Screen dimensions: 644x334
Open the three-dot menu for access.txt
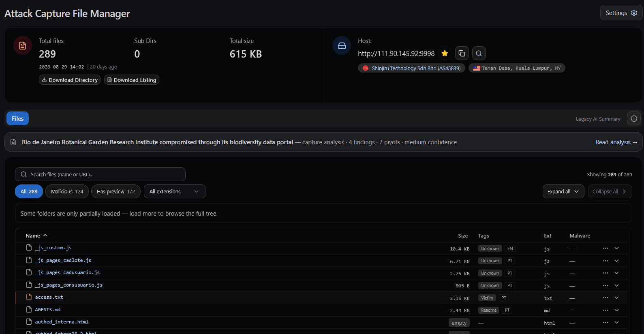(x=605, y=298)
